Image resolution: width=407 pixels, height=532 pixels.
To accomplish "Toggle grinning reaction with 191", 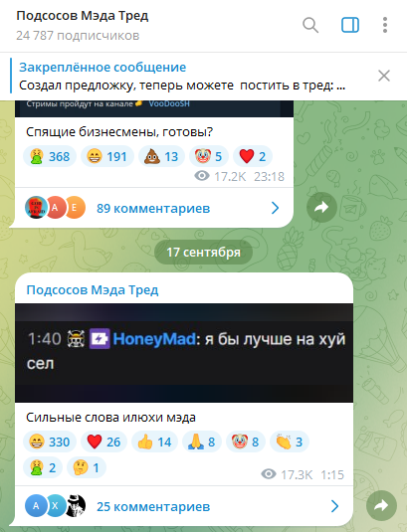I will [107, 156].
